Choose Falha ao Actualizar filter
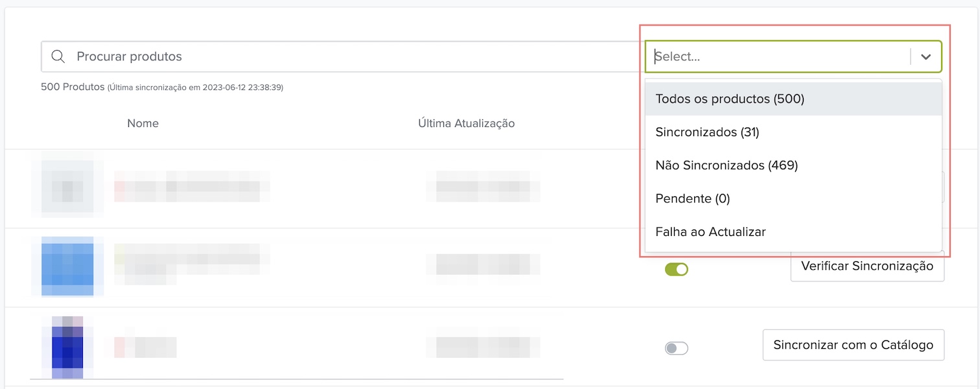The width and height of the screenshot is (980, 389). [x=710, y=231]
